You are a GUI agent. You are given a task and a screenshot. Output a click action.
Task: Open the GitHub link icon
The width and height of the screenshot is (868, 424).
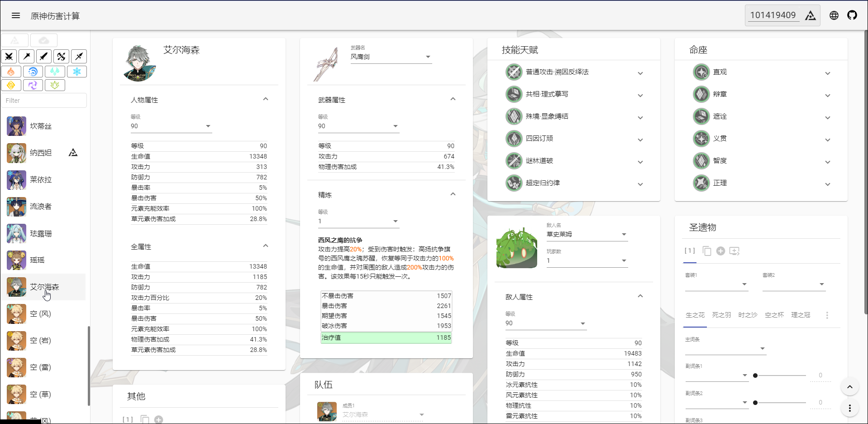pos(852,15)
